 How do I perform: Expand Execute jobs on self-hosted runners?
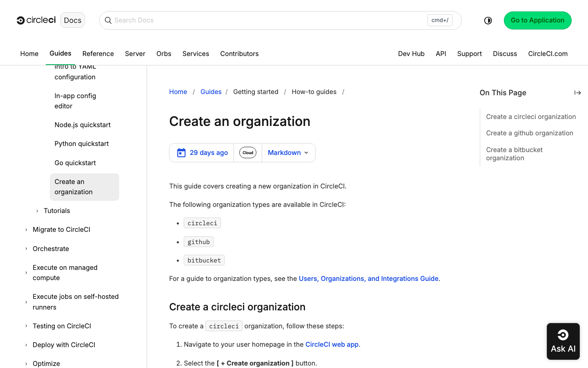(26, 302)
